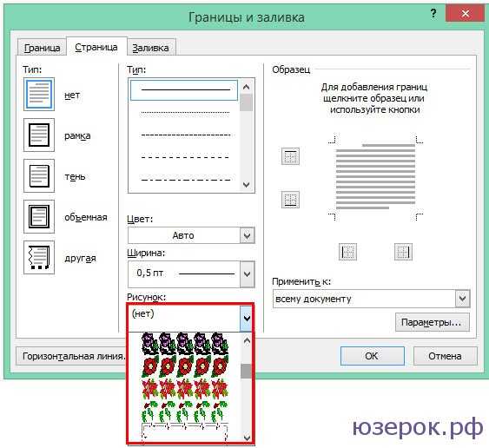Choose the 'рамка' box border icon
The width and height of the screenshot is (489, 448).
point(39,135)
